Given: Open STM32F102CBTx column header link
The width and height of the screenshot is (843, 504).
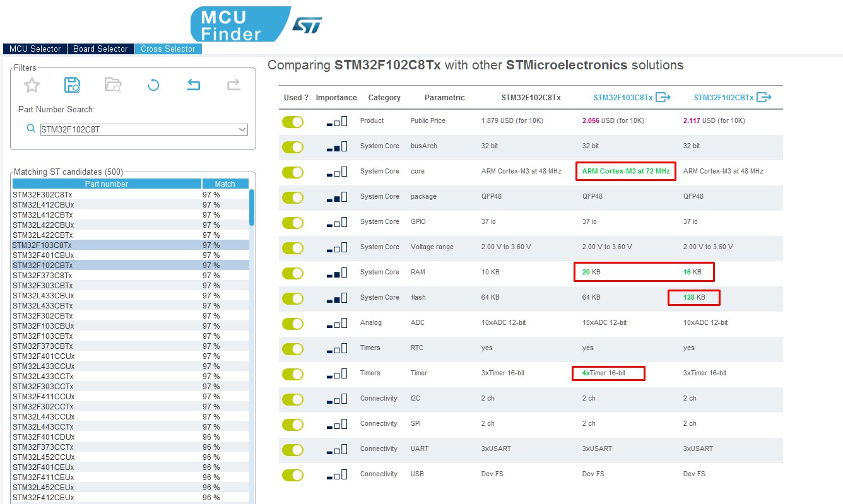Looking at the screenshot, I should click(x=724, y=98).
